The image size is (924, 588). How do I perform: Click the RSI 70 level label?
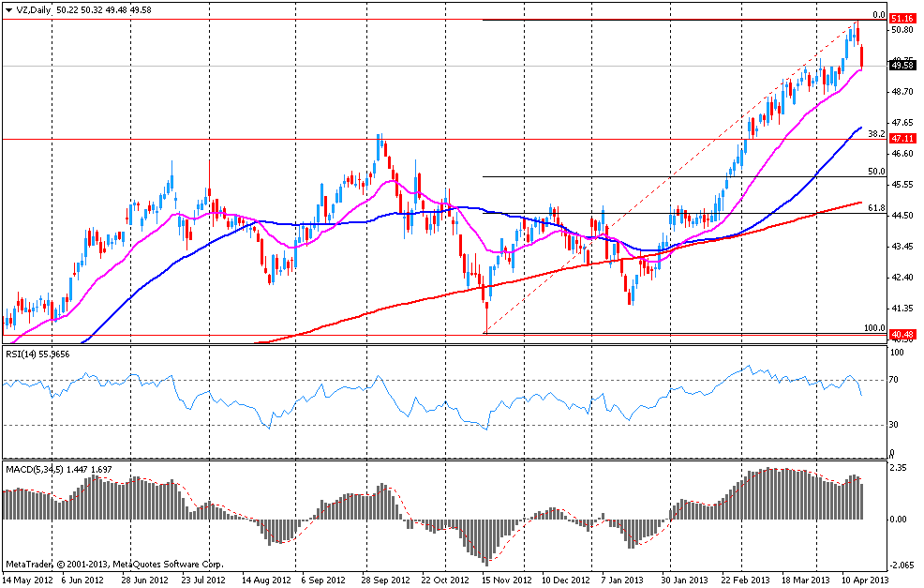(894, 379)
